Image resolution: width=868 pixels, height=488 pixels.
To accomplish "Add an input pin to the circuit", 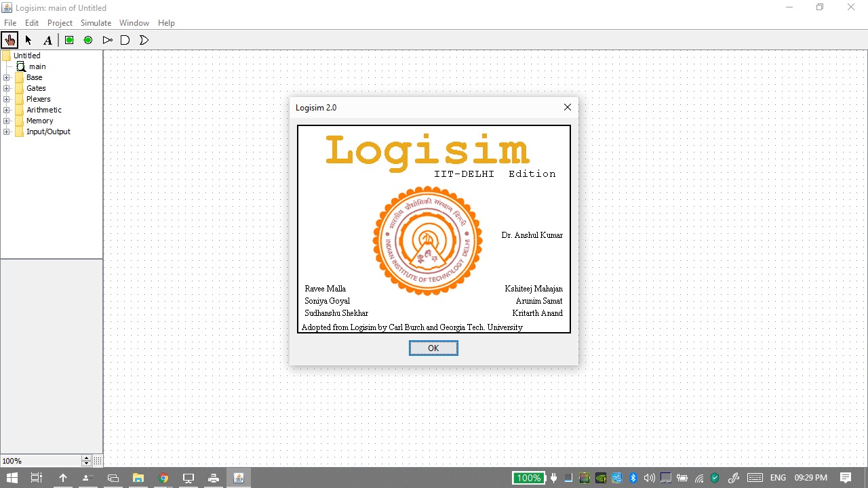I will pyautogui.click(x=68, y=40).
